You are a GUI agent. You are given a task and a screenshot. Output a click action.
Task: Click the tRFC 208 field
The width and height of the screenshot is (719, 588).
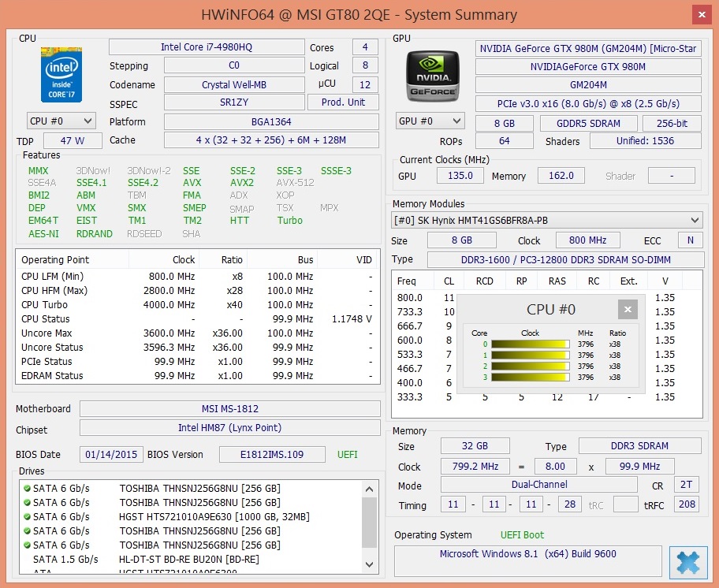point(687,504)
